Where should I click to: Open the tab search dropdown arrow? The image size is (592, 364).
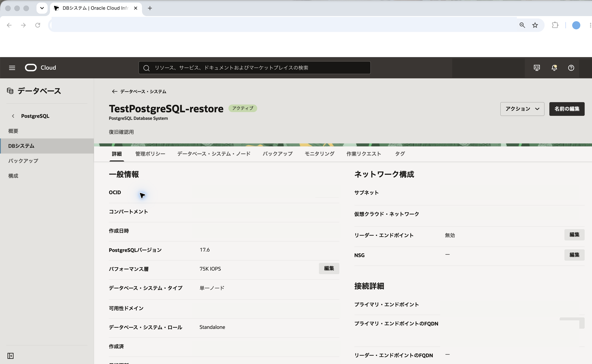42,8
